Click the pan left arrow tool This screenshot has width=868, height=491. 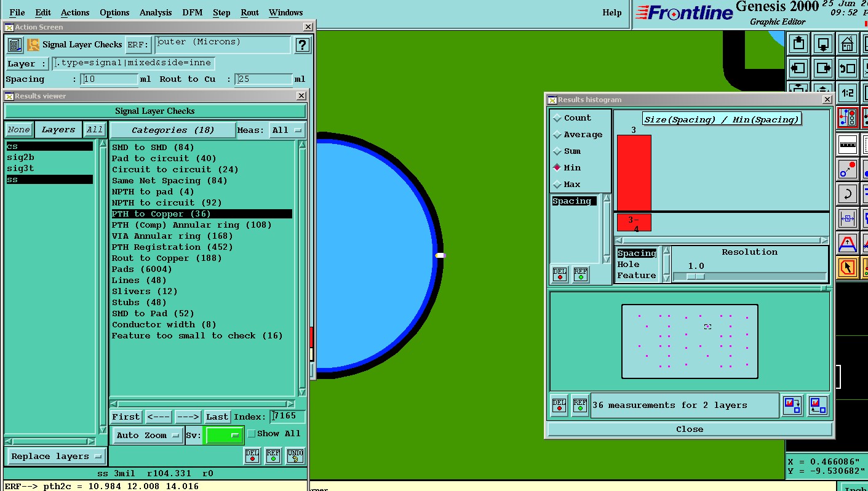click(x=798, y=68)
